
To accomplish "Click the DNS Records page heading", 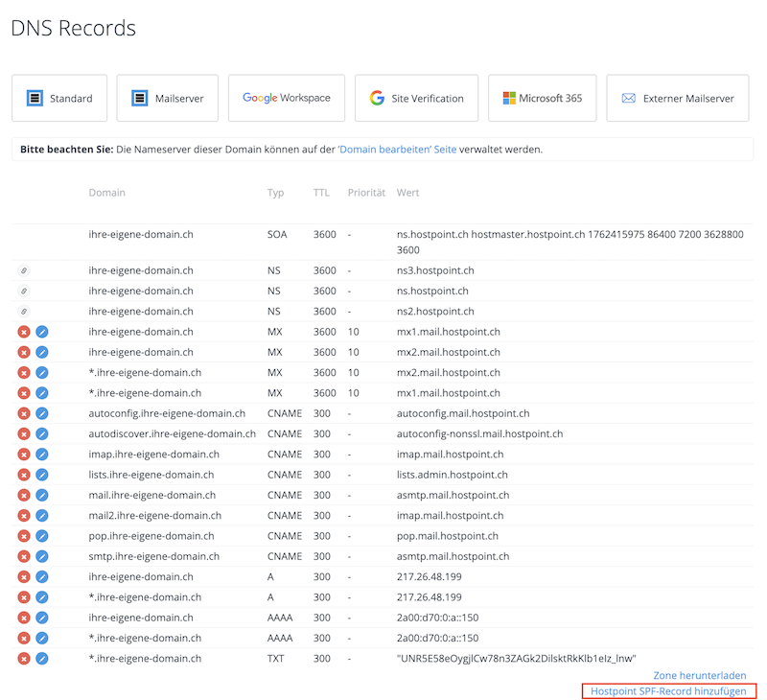I will (74, 28).
